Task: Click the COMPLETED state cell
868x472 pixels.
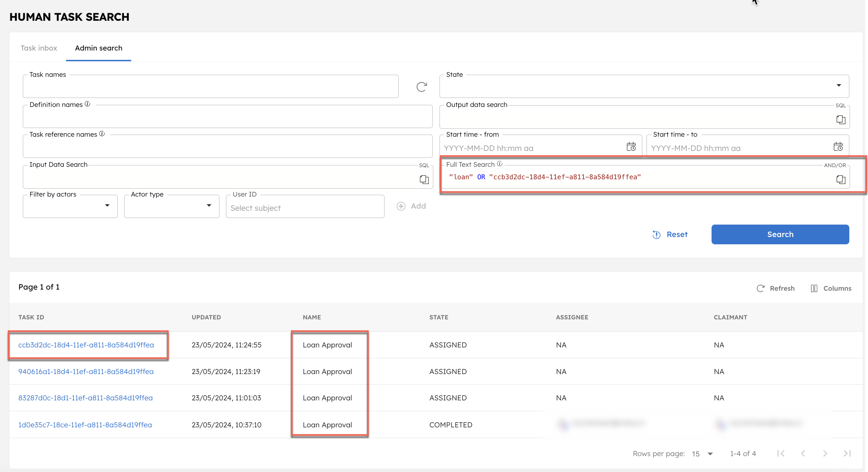Action: [x=451, y=425]
